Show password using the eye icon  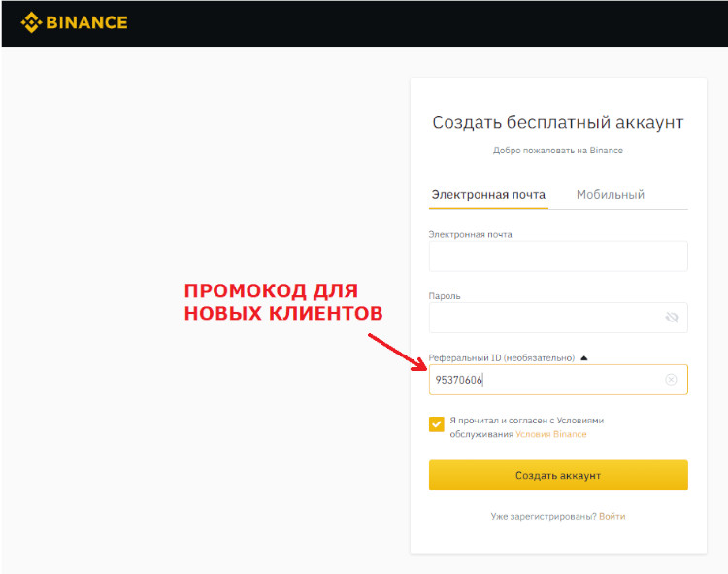pyautogui.click(x=671, y=318)
